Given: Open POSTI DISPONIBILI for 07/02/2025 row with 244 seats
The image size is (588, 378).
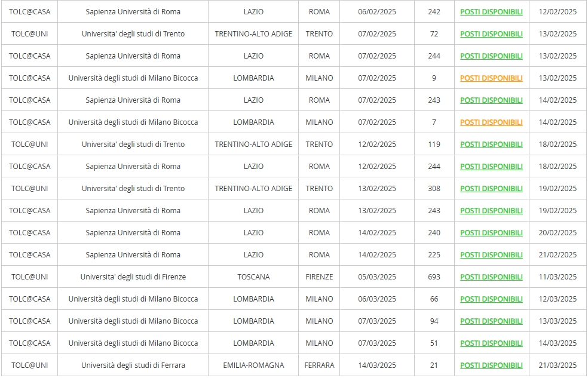Looking at the screenshot, I should tap(491, 56).
